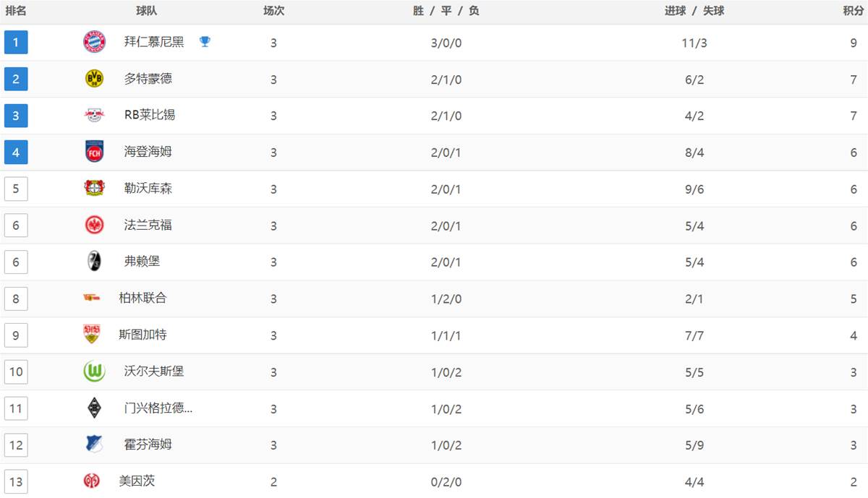
Task: Click the Eintracht Frankfurt eagle crest
Action: [x=94, y=226]
